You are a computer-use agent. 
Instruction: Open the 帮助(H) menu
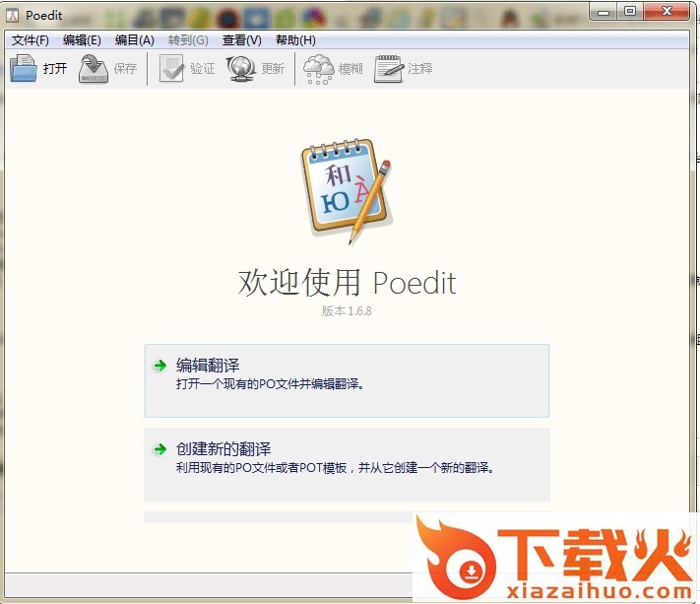[295, 40]
